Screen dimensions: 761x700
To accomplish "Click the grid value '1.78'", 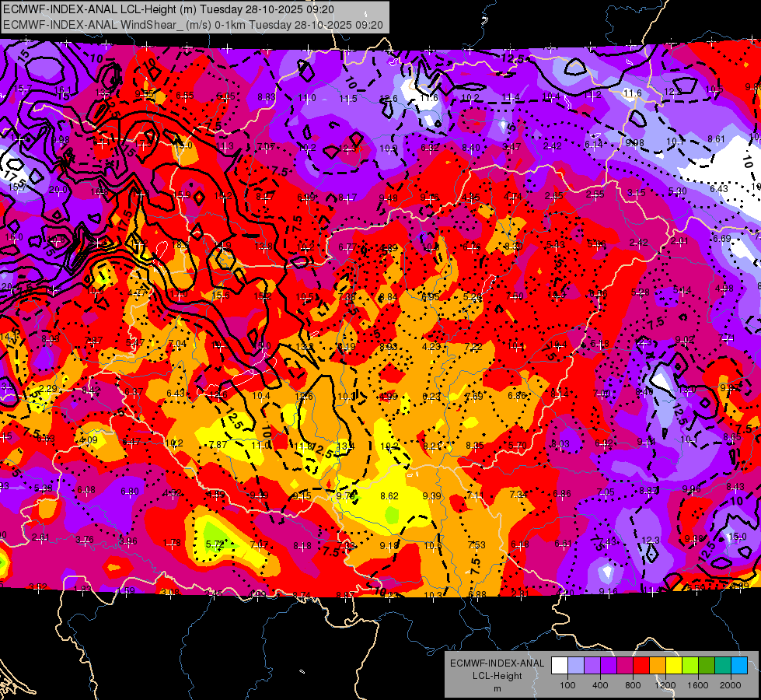I will pyautogui.click(x=172, y=543).
